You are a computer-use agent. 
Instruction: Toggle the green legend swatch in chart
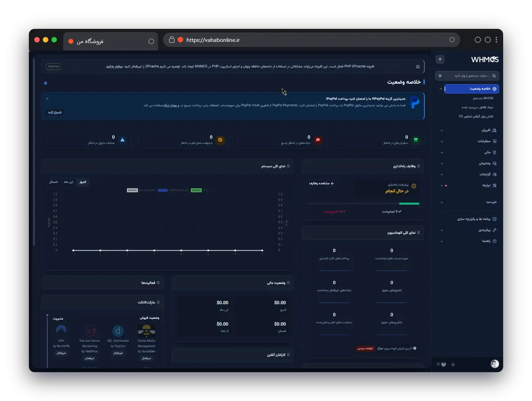click(196, 190)
